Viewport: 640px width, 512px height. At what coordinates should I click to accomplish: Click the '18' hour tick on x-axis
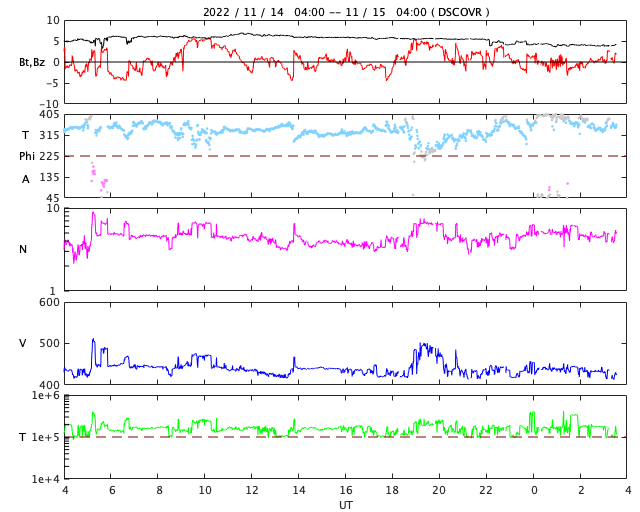pos(393,490)
